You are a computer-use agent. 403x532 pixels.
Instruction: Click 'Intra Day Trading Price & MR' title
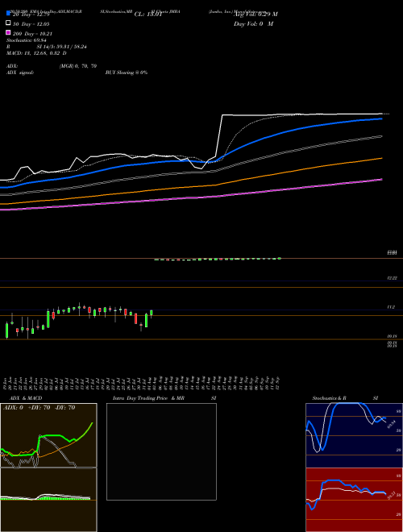point(148,398)
